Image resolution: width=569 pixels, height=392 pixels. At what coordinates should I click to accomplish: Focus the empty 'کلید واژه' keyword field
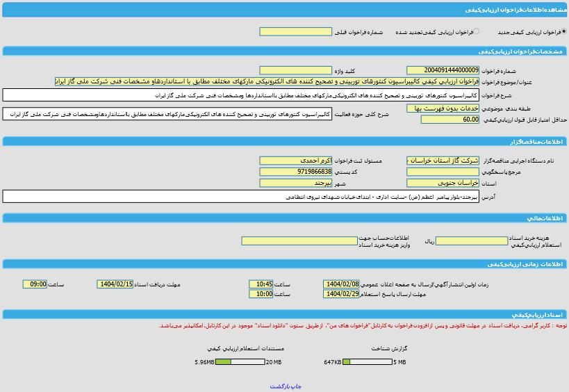point(295,71)
